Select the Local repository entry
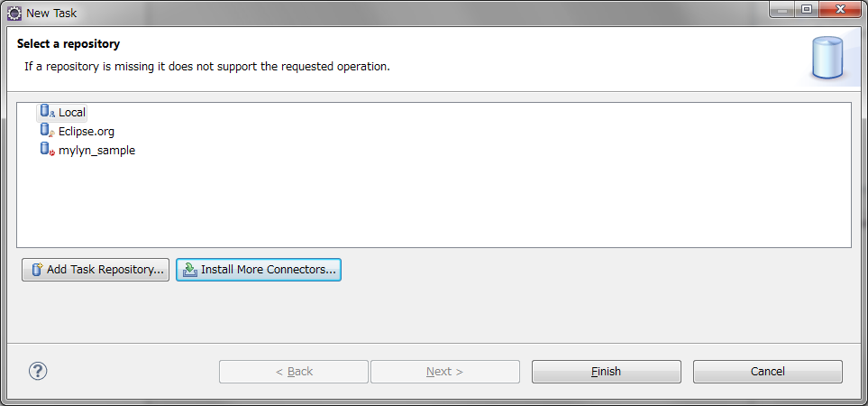 (x=72, y=113)
